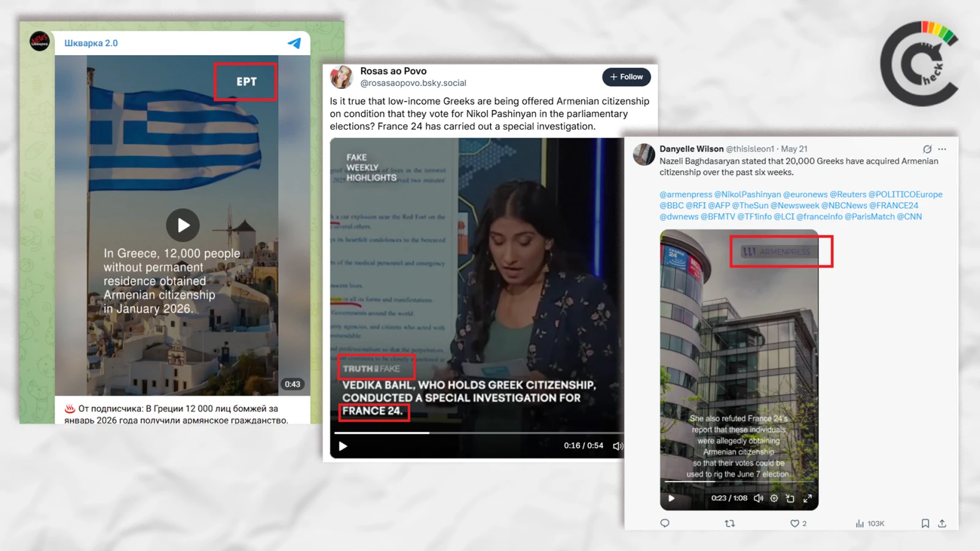This screenshot has width=980, height=551.
Task: Open Danyelle Wilson's profile avatar
Action: 644,154
